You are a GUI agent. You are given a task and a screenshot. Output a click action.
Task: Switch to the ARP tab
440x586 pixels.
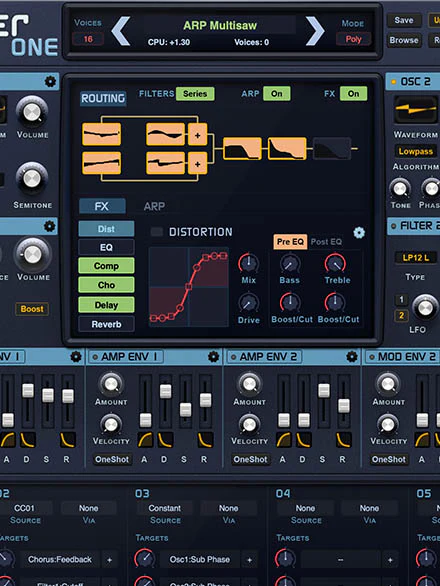(x=154, y=206)
